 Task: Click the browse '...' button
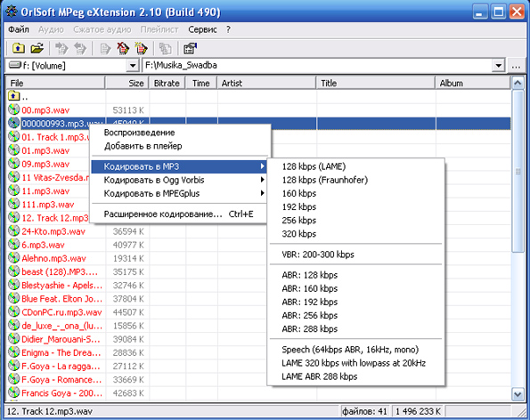click(x=516, y=66)
